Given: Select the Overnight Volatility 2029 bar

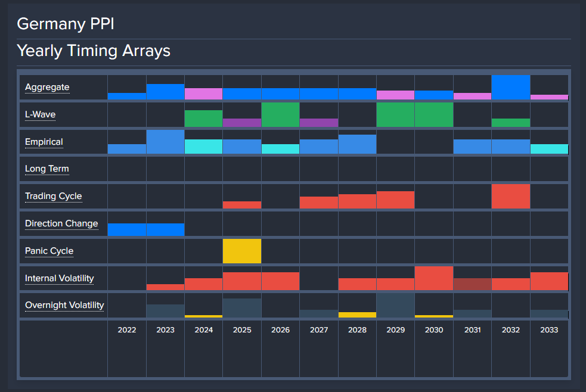Looking at the screenshot, I should point(395,306).
